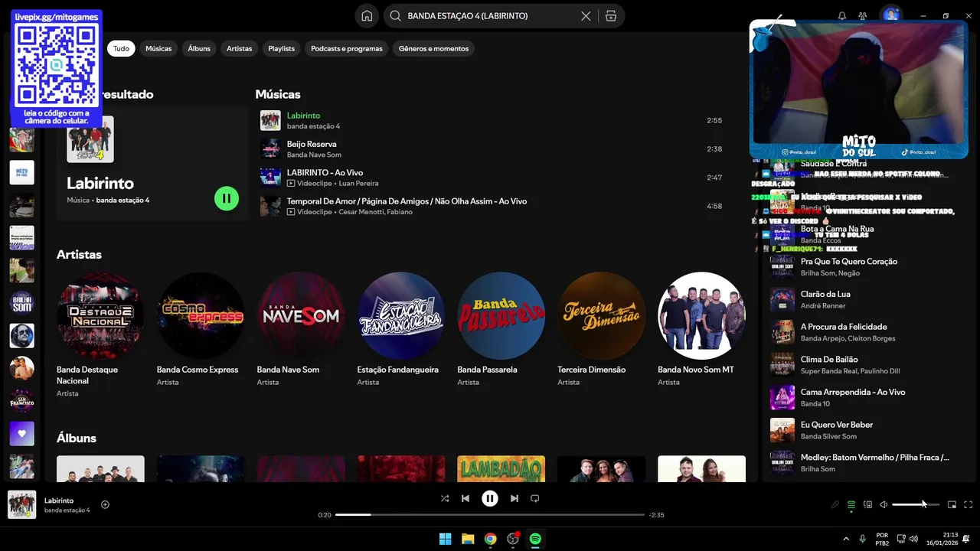
Task: Clear the search field text
Action: (586, 16)
